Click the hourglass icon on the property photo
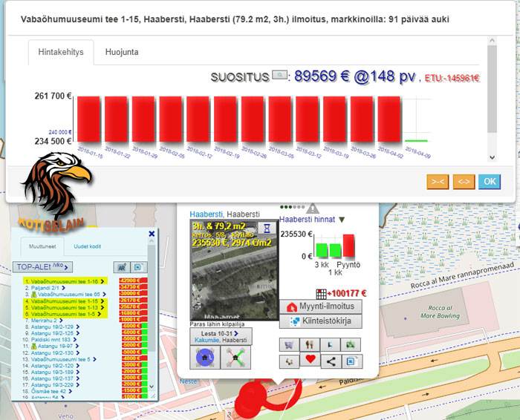Screen dimensions: 520x420 click(267, 228)
